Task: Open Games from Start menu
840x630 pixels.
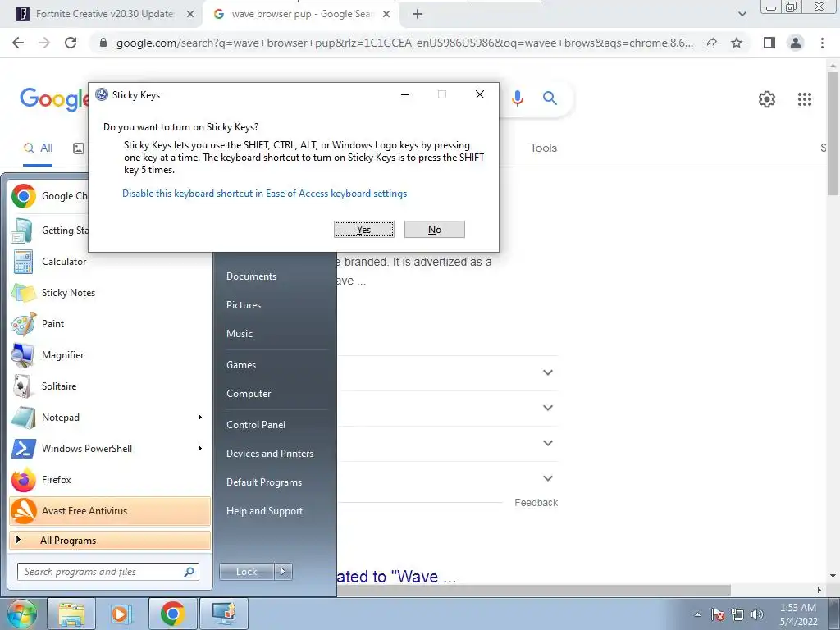Action: point(241,365)
